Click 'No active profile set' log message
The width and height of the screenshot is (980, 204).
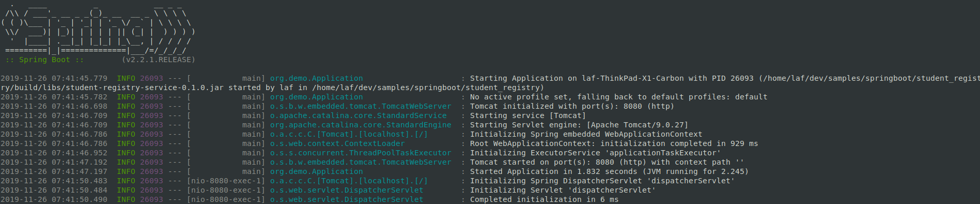(519, 97)
